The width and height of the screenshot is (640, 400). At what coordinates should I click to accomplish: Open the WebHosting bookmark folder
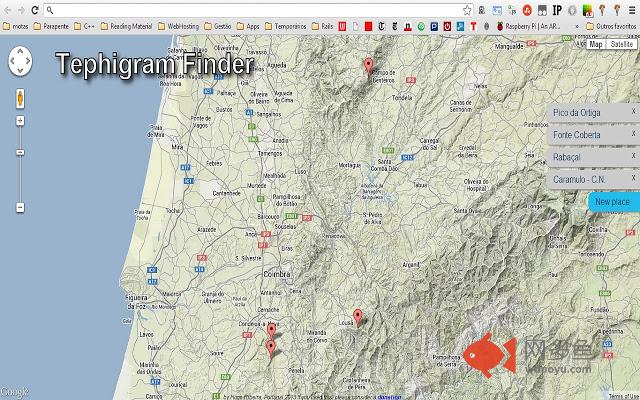[178, 27]
